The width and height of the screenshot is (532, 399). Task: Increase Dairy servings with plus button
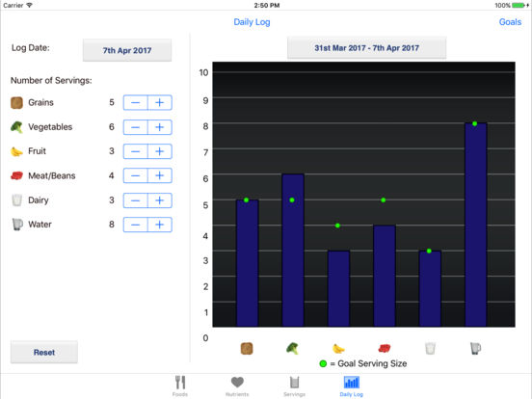(160, 200)
